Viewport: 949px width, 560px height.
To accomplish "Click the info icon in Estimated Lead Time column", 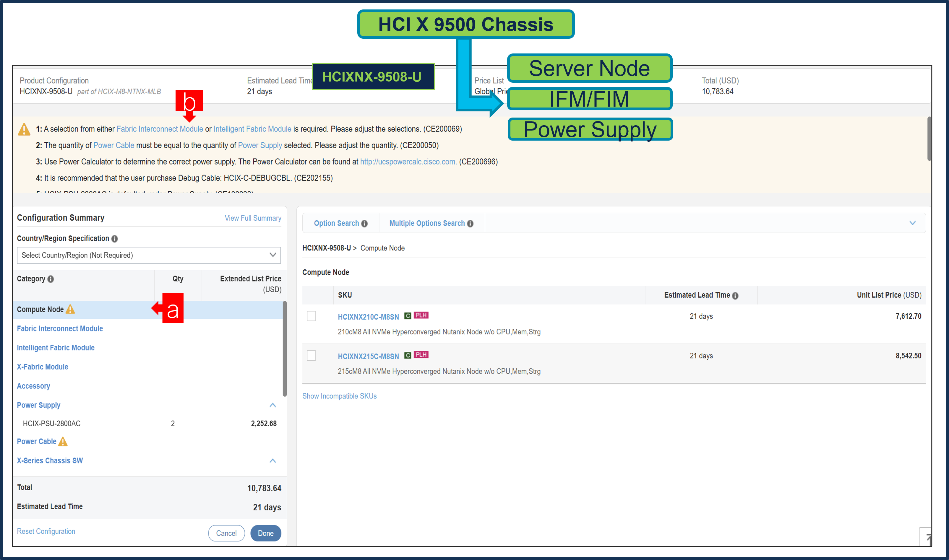I will click(x=735, y=295).
